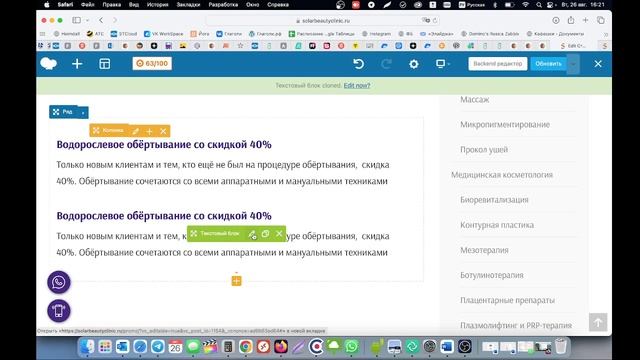The width and height of the screenshot is (640, 360).
Task: Open the Правка menu
Action: coord(111,5)
